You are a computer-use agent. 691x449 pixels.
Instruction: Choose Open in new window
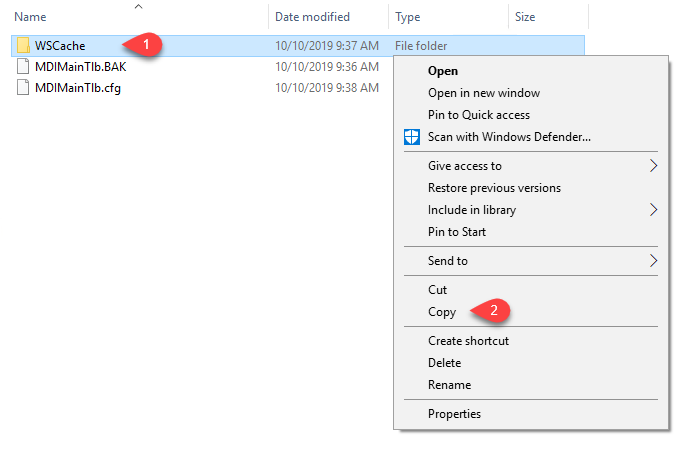(531, 93)
